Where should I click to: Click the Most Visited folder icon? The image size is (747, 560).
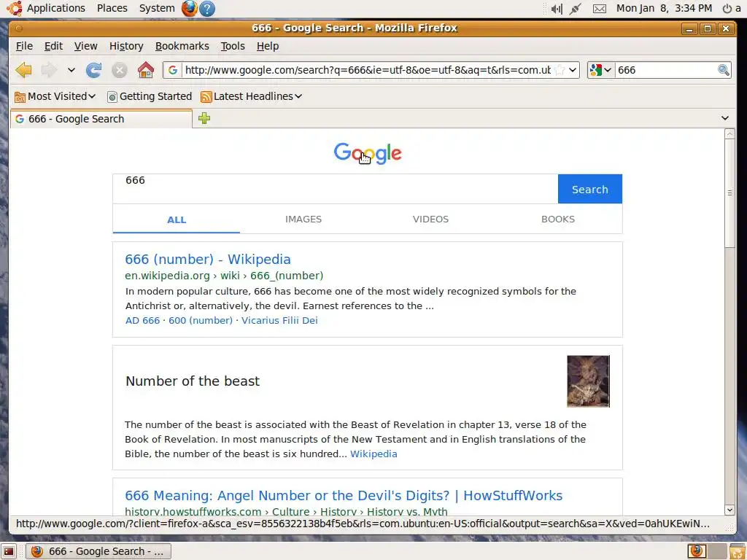coord(20,97)
